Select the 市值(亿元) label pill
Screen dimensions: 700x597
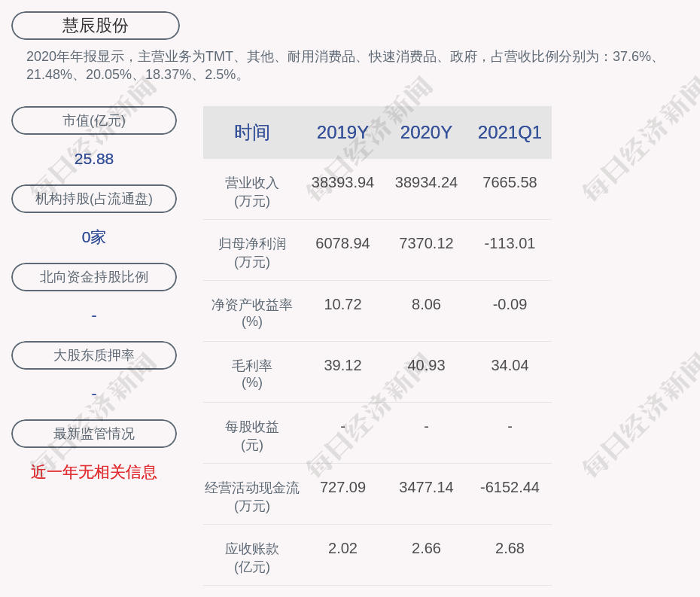tap(94, 120)
